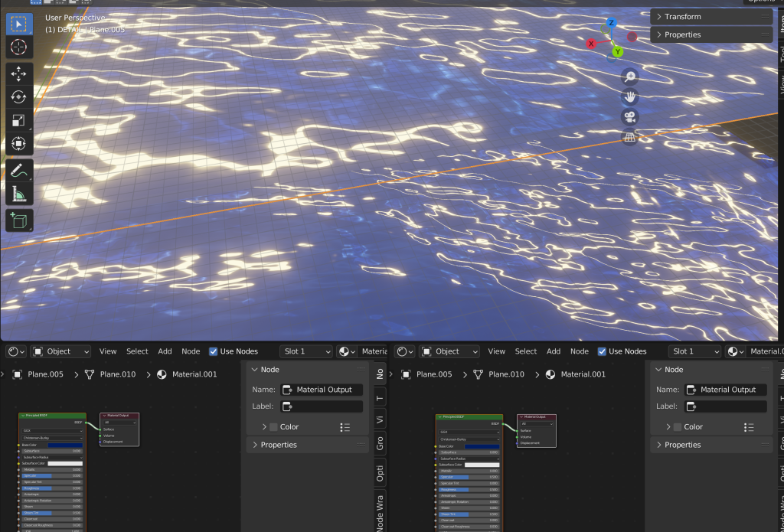Toggle Use Nodes in left node editor
784x532 pixels.
[213, 351]
